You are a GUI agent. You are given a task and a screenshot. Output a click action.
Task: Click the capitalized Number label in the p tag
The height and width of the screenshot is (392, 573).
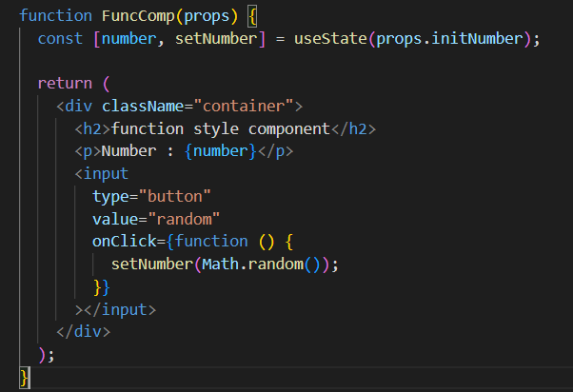(x=129, y=151)
